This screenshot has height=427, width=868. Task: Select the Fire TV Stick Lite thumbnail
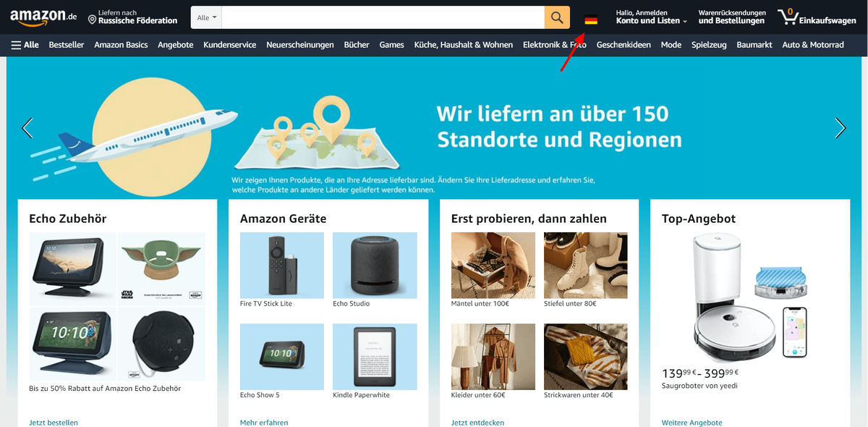pyautogui.click(x=282, y=265)
